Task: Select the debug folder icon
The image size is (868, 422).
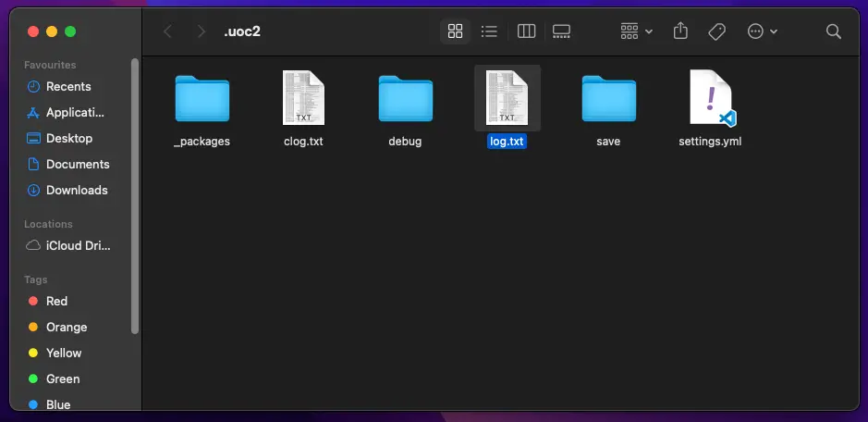Action: click(x=405, y=99)
